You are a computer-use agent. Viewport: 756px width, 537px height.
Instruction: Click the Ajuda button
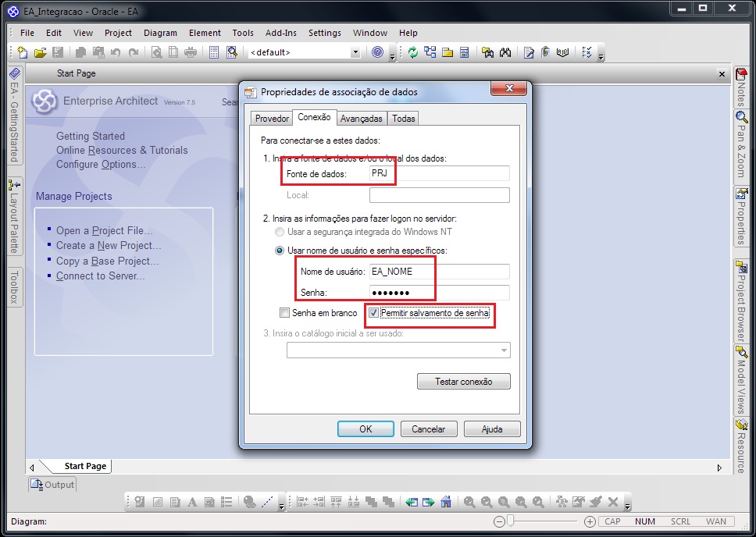(492, 429)
